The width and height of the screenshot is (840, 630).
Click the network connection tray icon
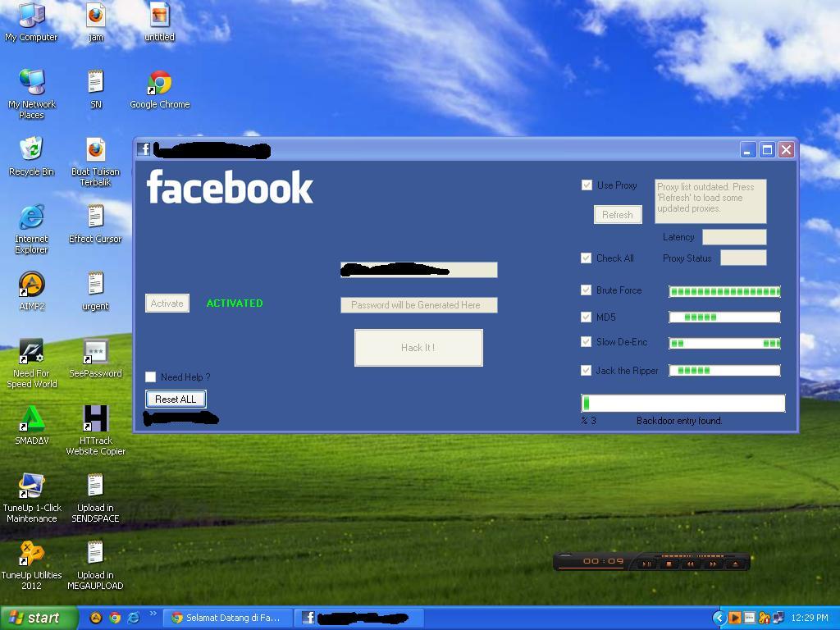pos(778,618)
